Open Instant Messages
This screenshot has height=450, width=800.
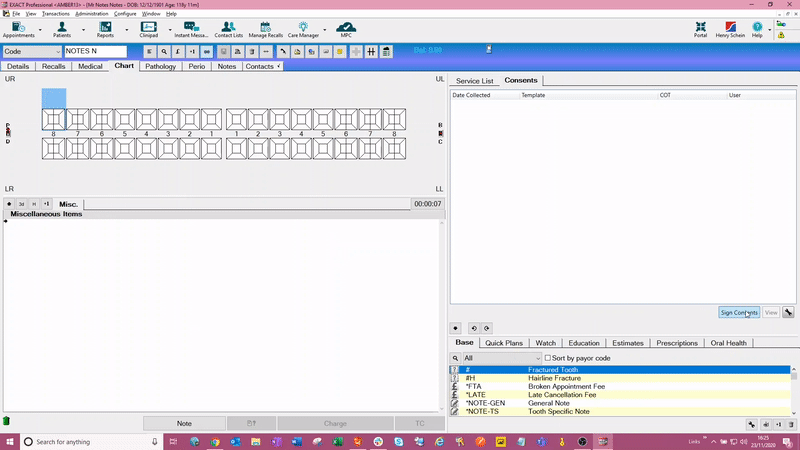pyautogui.click(x=191, y=30)
